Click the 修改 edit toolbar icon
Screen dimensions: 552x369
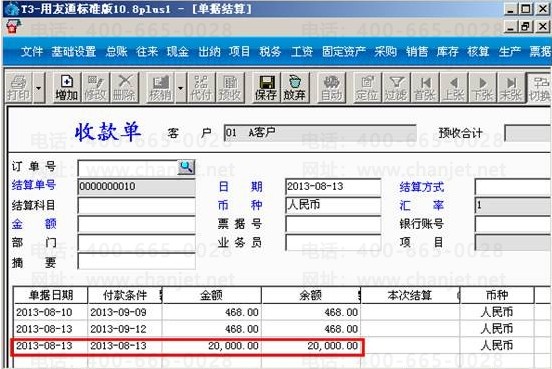pos(95,88)
